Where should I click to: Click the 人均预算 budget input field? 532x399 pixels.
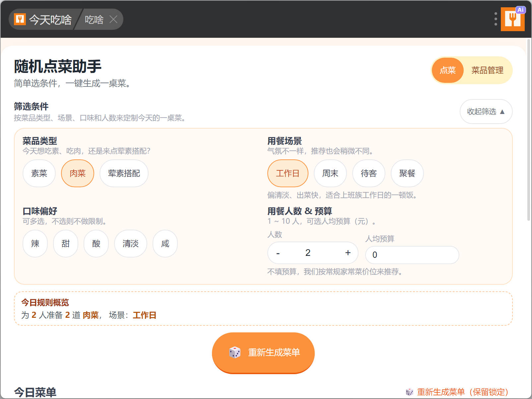pyautogui.click(x=412, y=255)
